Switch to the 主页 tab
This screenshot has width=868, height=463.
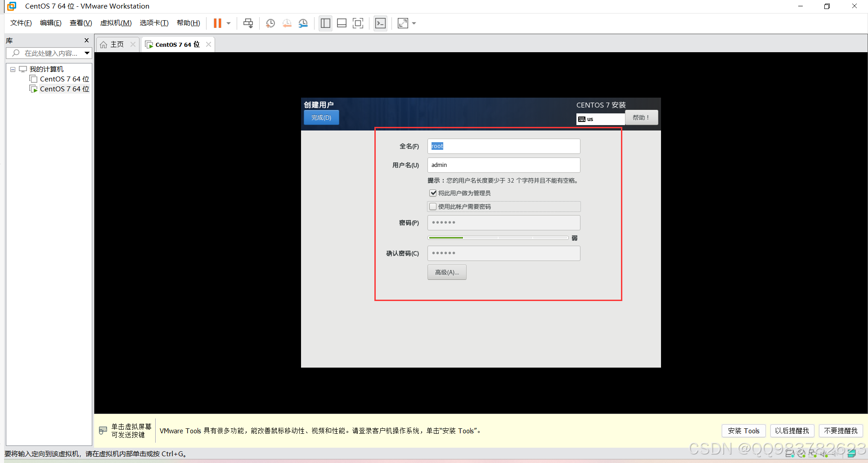pos(117,45)
